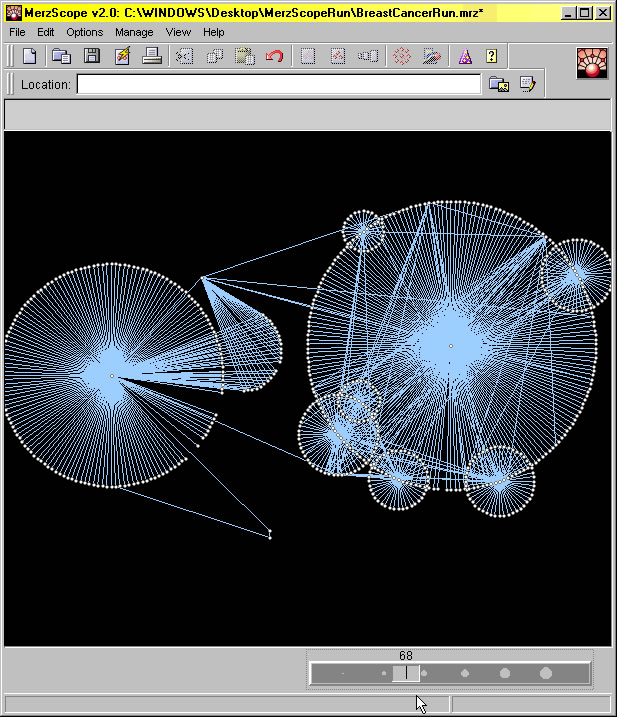
Task: Click the MerzScope logo at toolbar right
Action: coord(594,62)
